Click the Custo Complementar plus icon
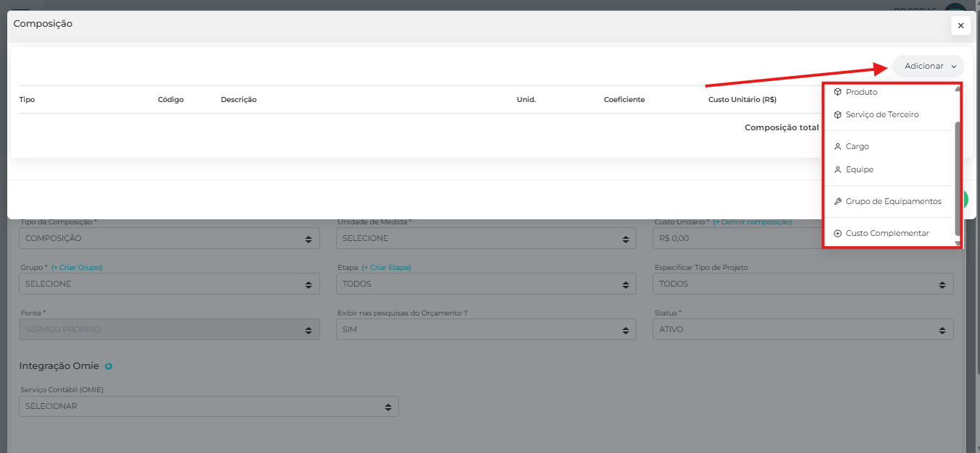The width and height of the screenshot is (980, 453). tap(838, 233)
